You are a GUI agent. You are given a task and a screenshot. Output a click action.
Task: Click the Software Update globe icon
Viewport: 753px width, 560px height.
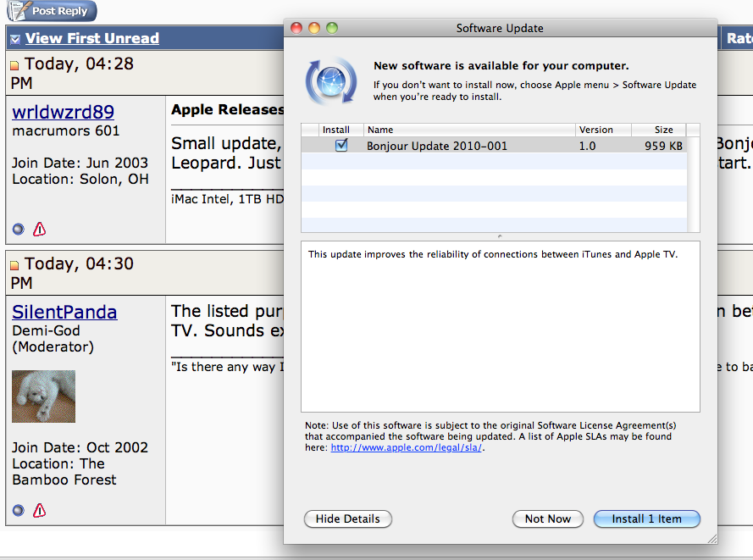tap(331, 81)
